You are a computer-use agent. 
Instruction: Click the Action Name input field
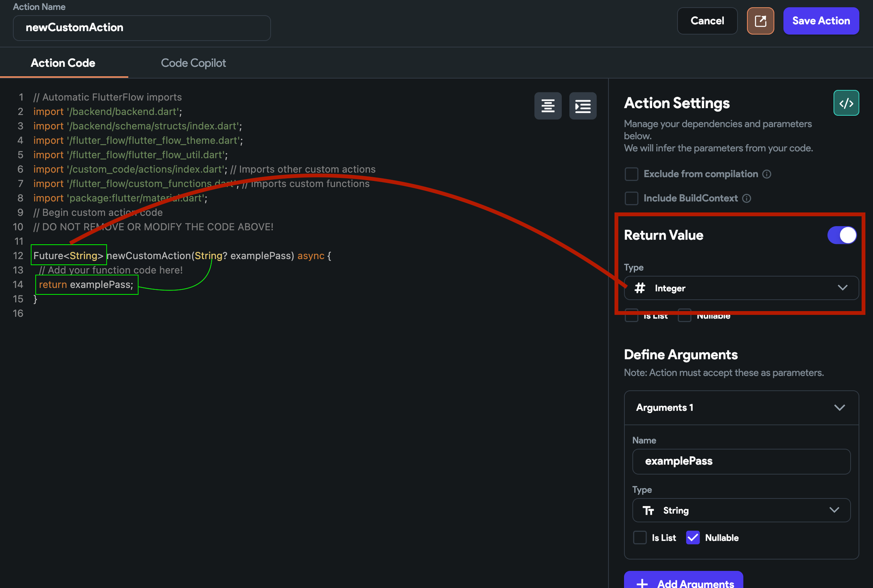coord(142,28)
